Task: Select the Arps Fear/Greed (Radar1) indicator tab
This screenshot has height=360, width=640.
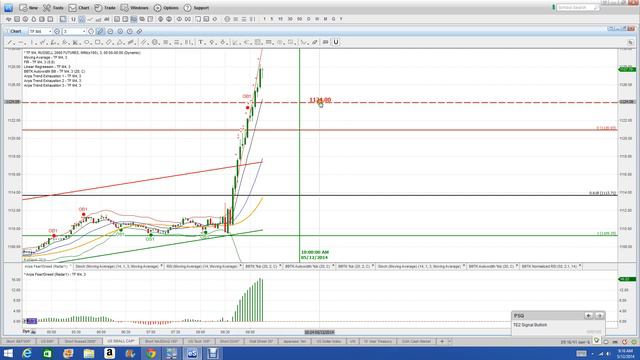Action: [x=46, y=267]
